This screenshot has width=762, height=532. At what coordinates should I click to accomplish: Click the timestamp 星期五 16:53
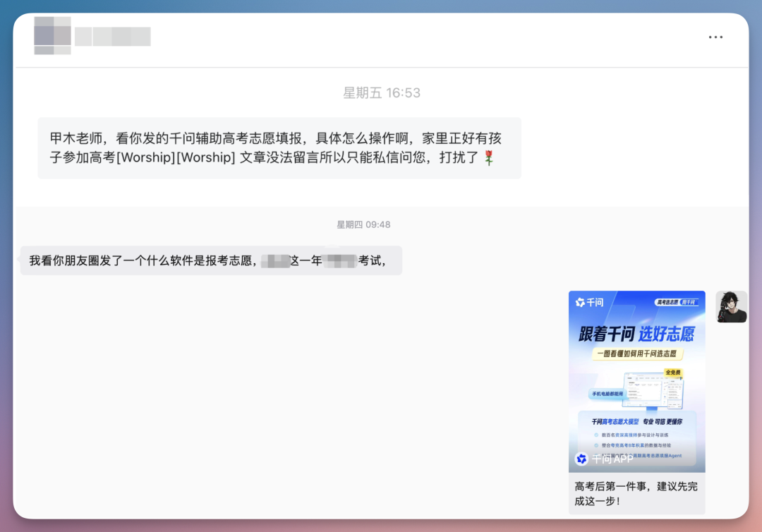pyautogui.click(x=382, y=93)
